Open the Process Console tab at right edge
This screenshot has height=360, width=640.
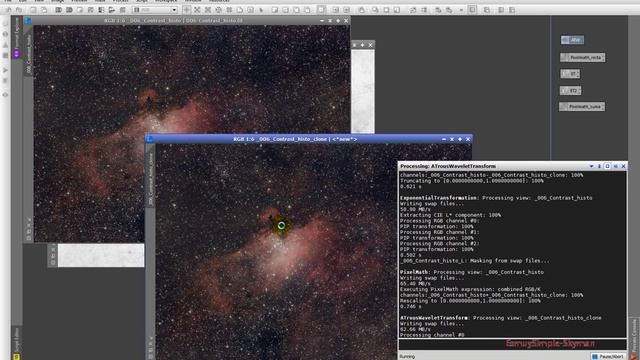634,339
